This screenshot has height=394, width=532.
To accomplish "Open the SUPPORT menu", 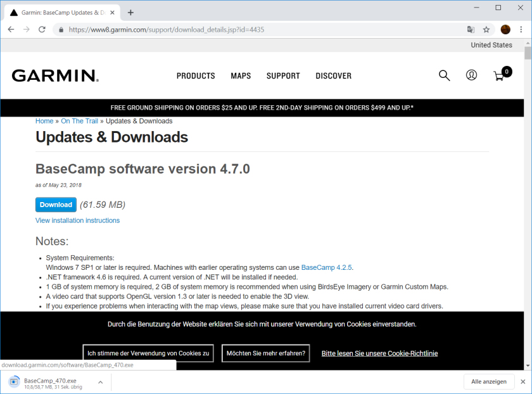I will pyautogui.click(x=283, y=76).
